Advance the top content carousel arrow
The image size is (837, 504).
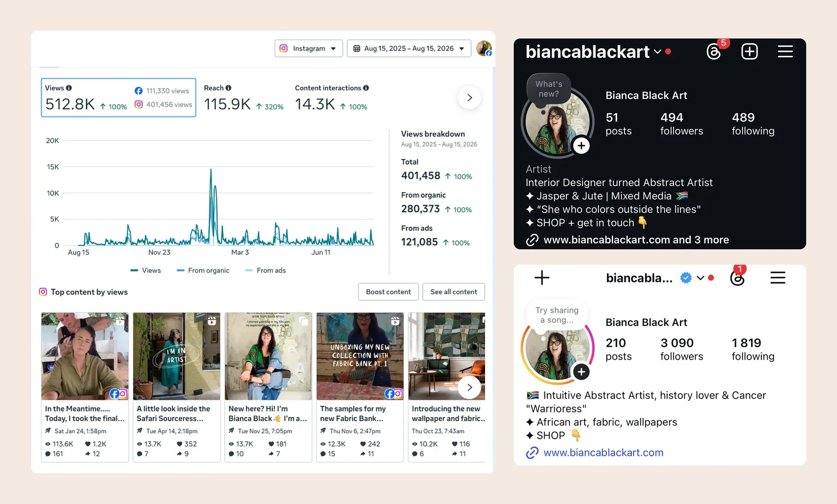click(x=469, y=387)
